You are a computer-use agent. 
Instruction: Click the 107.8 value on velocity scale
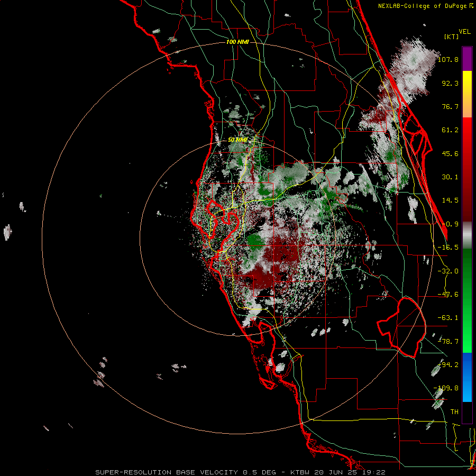click(x=448, y=59)
